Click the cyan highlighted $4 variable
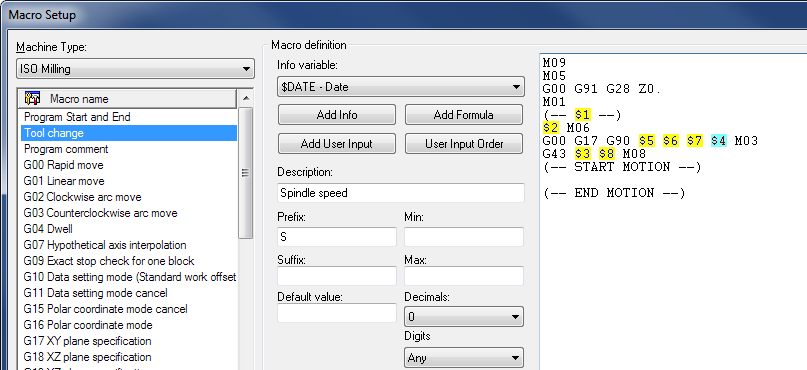This screenshot has width=807, height=370. [x=718, y=140]
